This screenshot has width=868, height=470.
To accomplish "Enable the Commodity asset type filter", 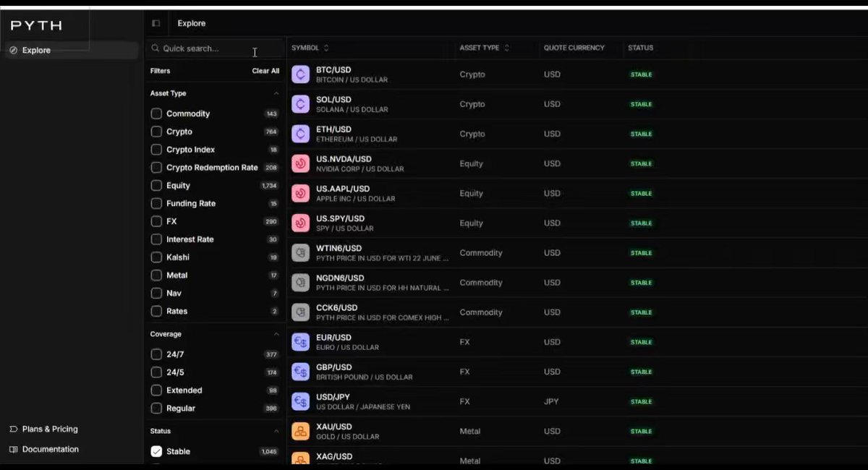I will tap(156, 114).
